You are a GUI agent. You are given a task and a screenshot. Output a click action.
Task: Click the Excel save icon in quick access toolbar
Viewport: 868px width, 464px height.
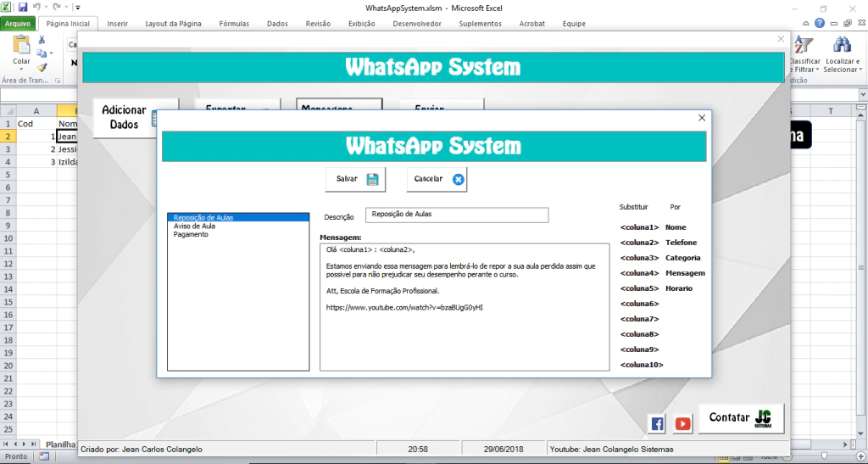22,7
